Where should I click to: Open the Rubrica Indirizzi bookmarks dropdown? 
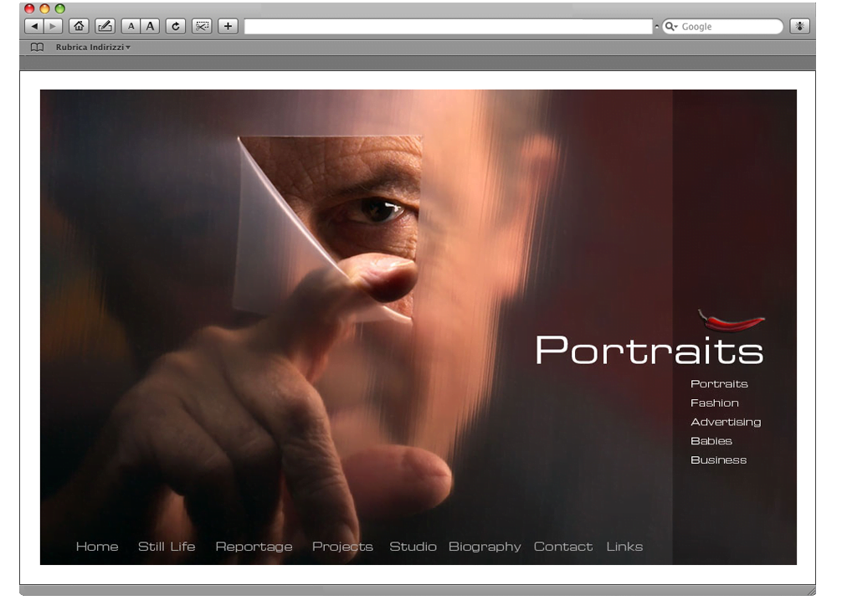tap(93, 47)
